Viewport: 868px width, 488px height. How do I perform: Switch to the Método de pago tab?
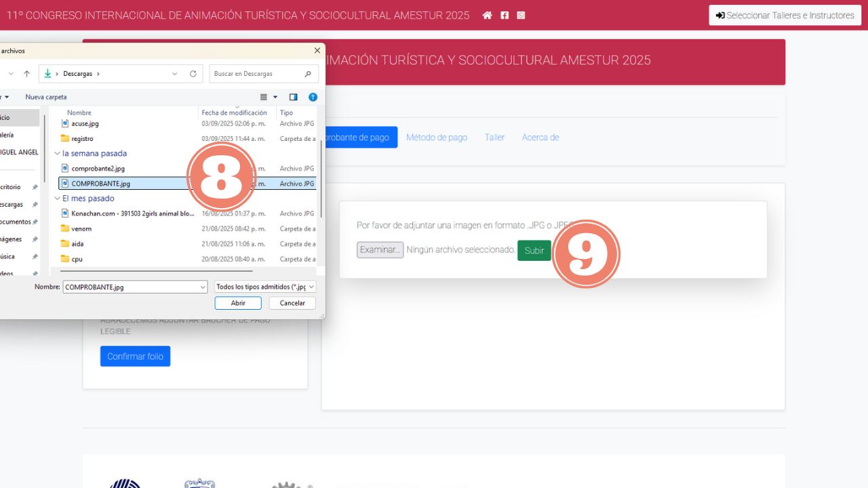coord(437,138)
